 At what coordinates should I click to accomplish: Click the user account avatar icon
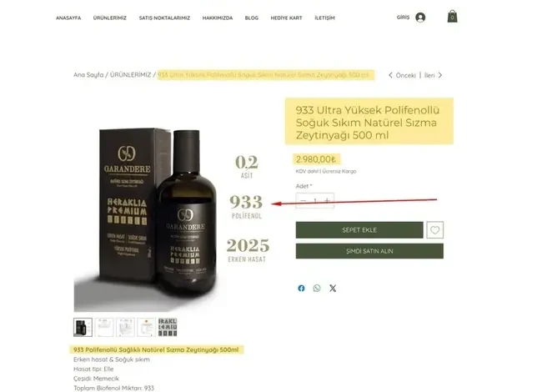tap(420, 18)
